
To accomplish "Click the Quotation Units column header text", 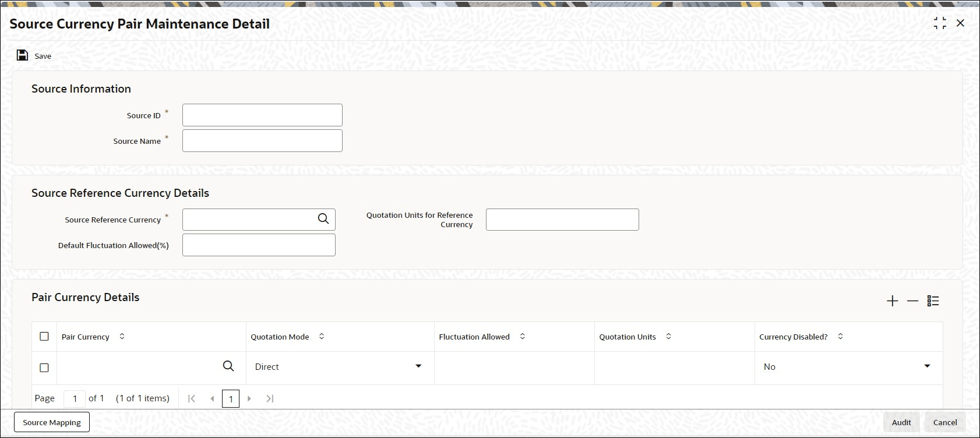I will [x=628, y=337].
